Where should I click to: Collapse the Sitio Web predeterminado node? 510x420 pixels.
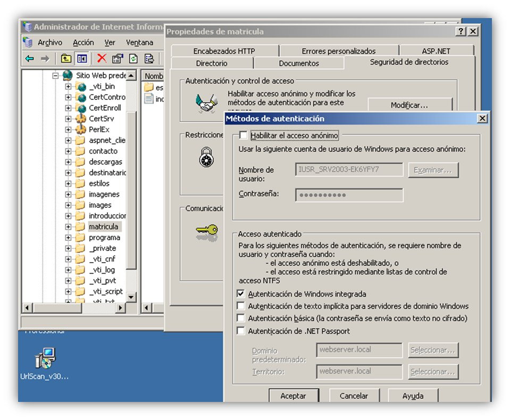[x=56, y=75]
